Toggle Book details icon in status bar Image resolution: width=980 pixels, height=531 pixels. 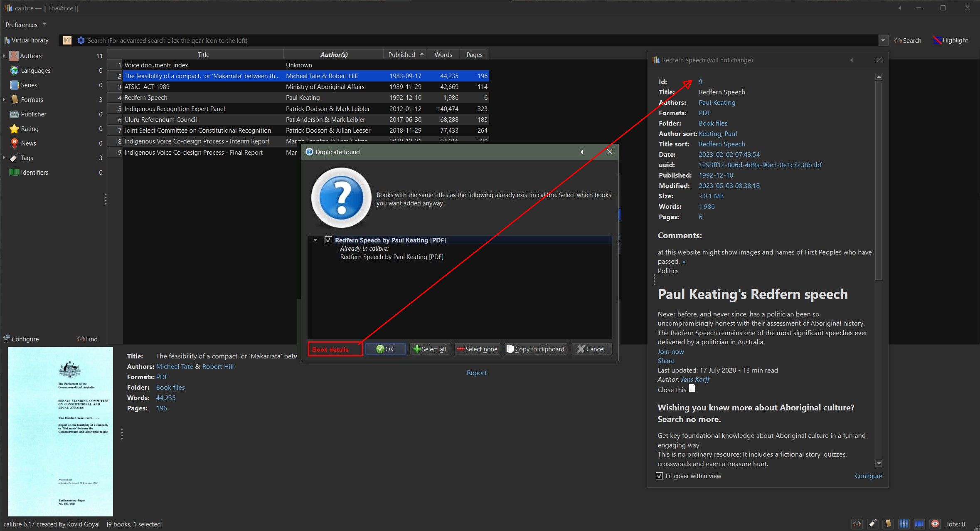point(888,524)
